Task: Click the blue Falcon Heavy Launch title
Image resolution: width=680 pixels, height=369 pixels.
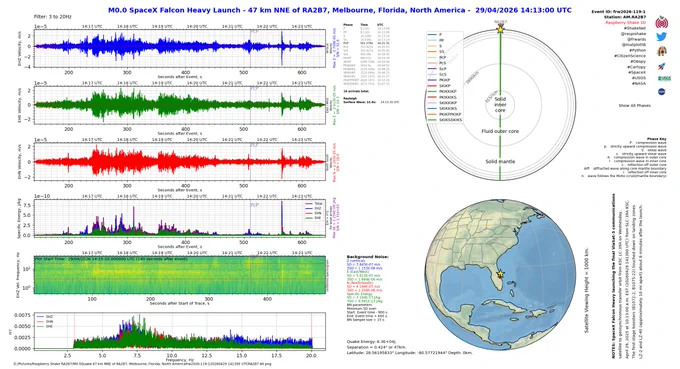Action: point(340,10)
